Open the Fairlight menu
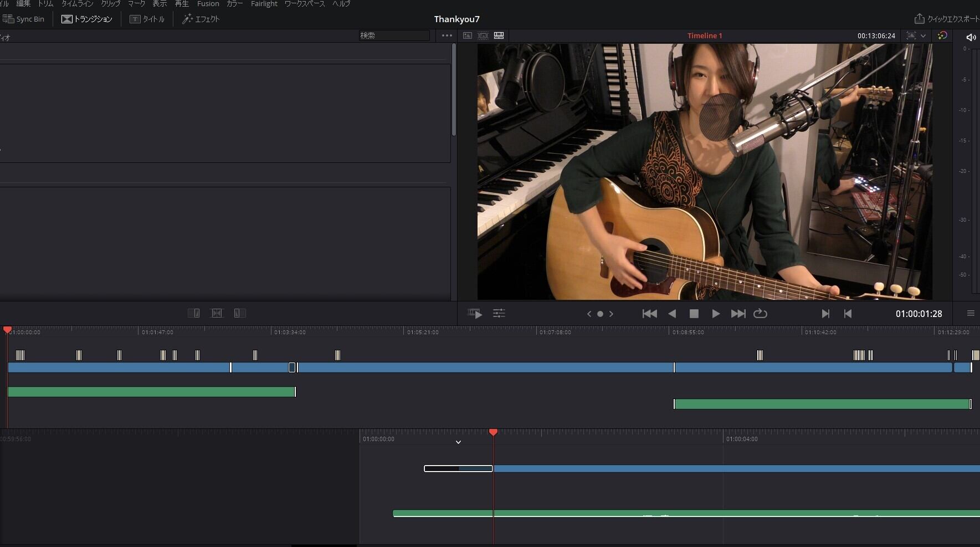The image size is (980, 547). coord(264,4)
